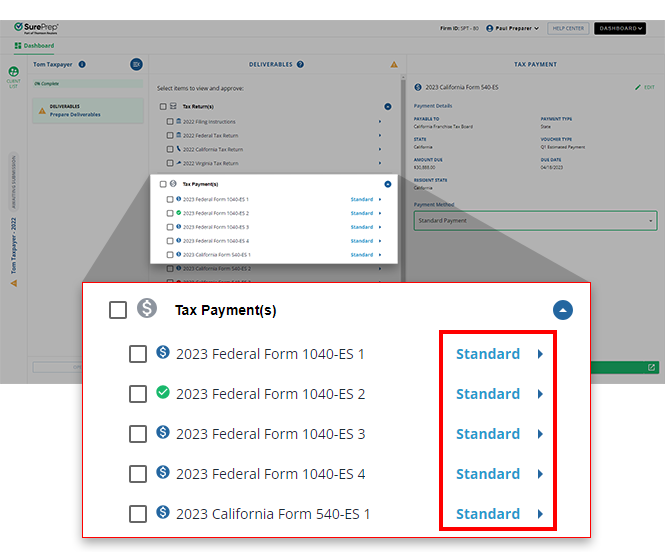The image size is (665, 552).
Task: Click the warning triangle in Deliverables header
Action: point(394,64)
